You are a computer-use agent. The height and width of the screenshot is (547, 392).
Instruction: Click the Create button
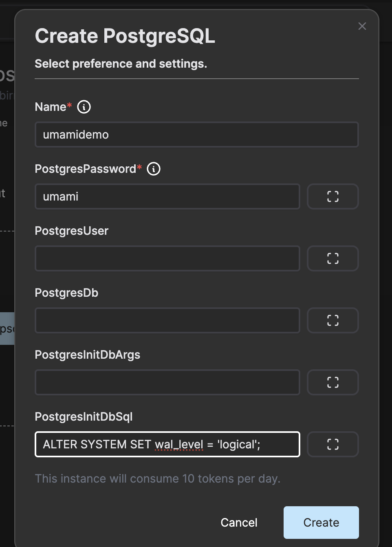pos(321,523)
